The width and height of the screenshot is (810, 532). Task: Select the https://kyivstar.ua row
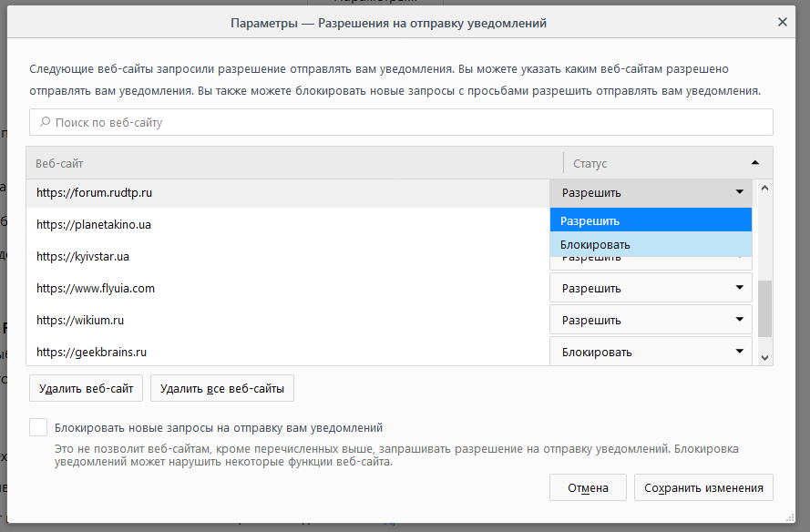(288, 257)
